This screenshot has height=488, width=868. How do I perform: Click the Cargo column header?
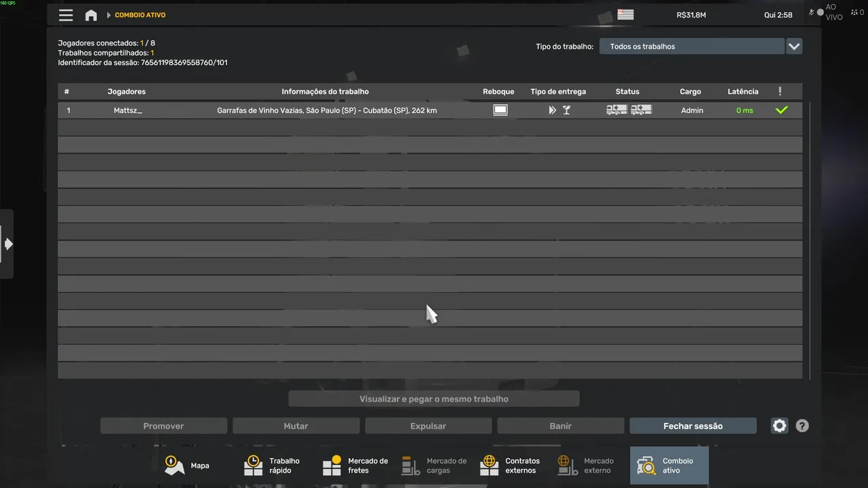click(690, 91)
